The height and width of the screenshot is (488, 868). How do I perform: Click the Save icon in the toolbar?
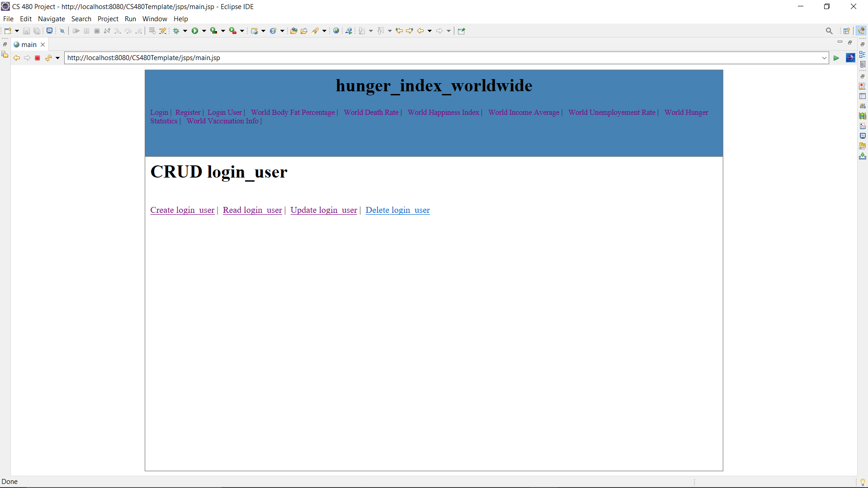tap(26, 31)
